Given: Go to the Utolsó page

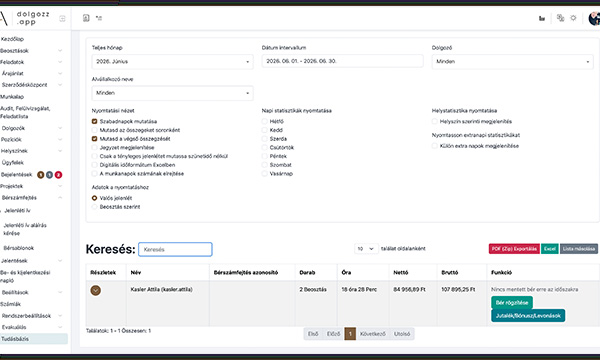Looking at the screenshot, I should click(x=402, y=334).
